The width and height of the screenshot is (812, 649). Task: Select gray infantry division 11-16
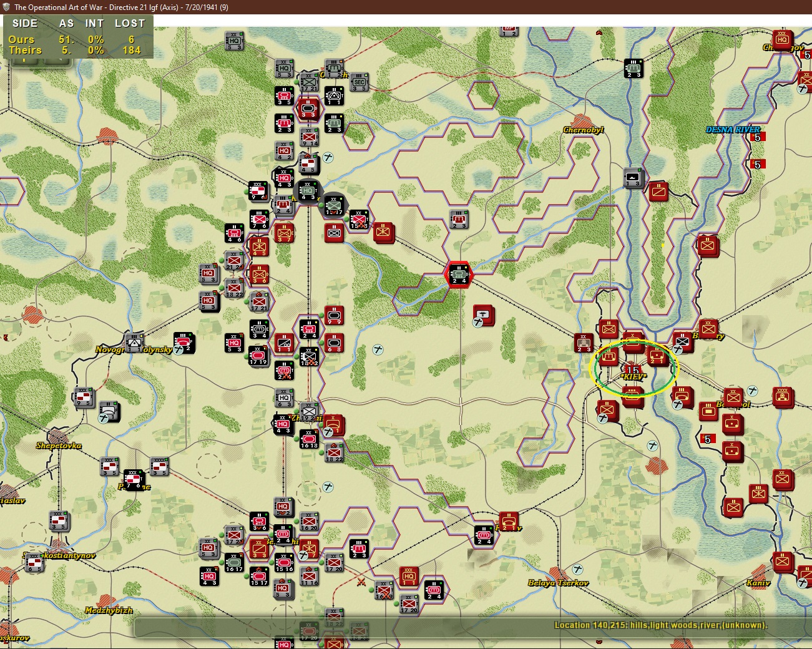309,576
